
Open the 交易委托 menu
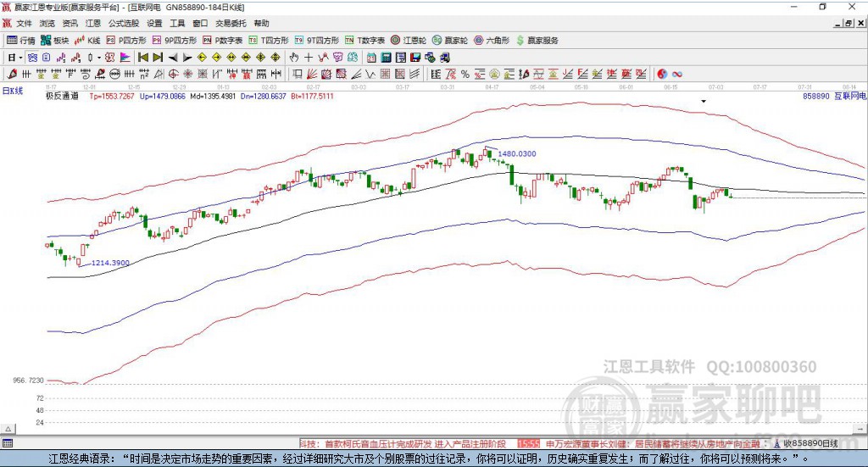click(231, 23)
